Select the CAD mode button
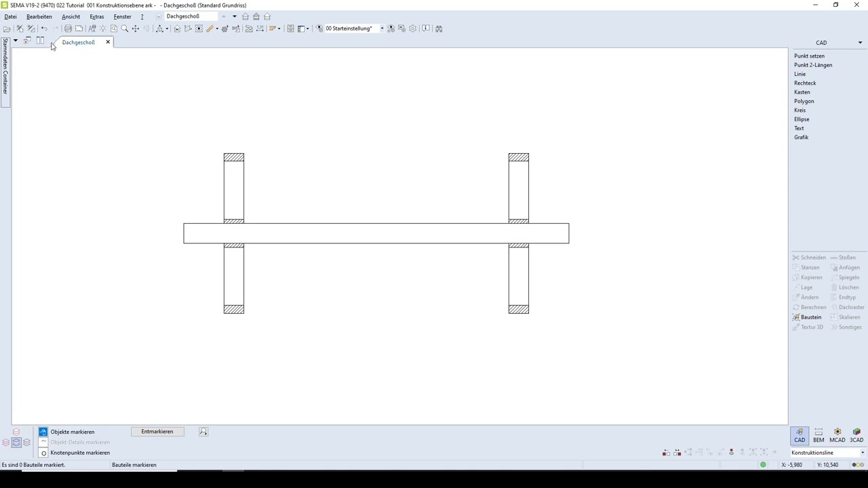 click(800, 435)
